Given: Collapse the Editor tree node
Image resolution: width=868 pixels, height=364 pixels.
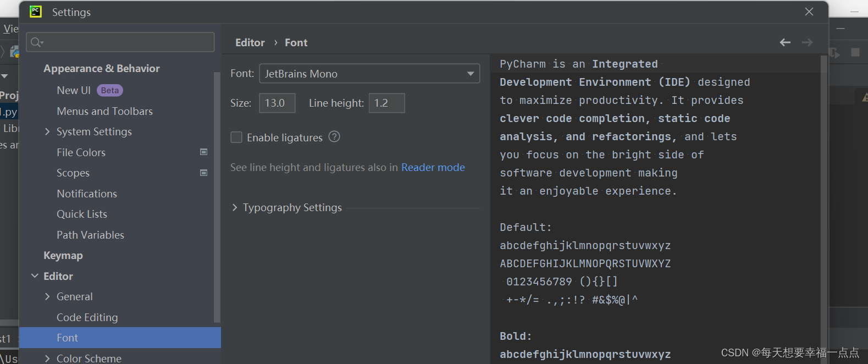Looking at the screenshot, I should pos(35,276).
